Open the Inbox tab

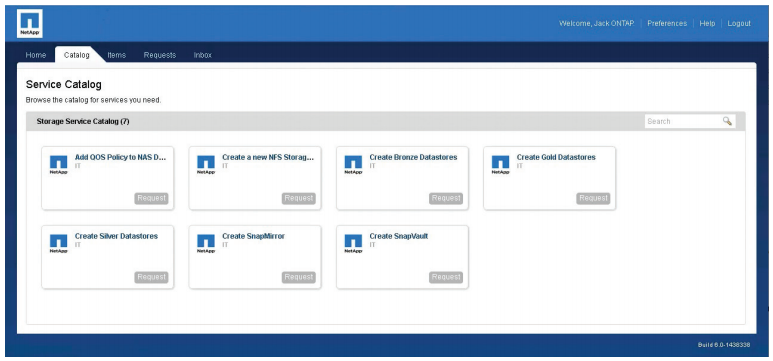click(x=203, y=55)
